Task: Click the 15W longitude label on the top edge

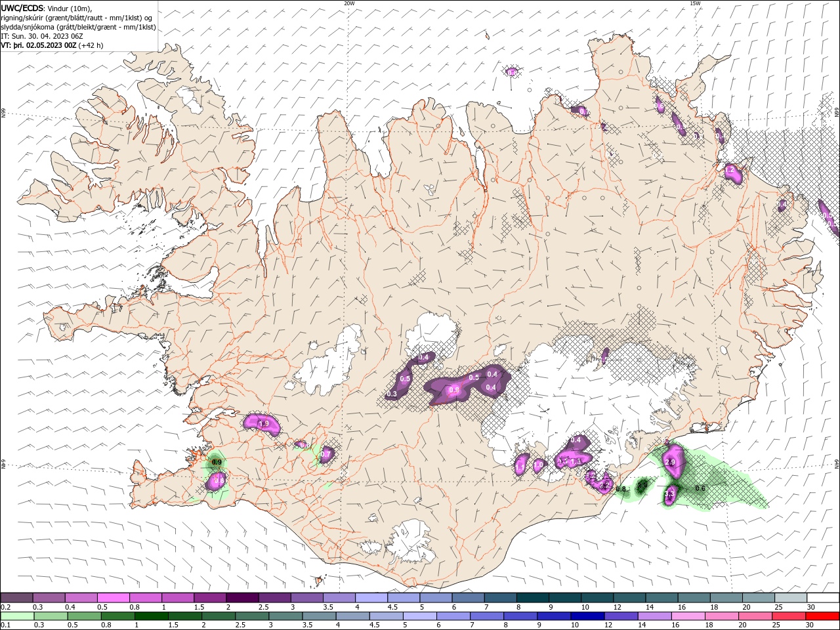Action: point(694,3)
